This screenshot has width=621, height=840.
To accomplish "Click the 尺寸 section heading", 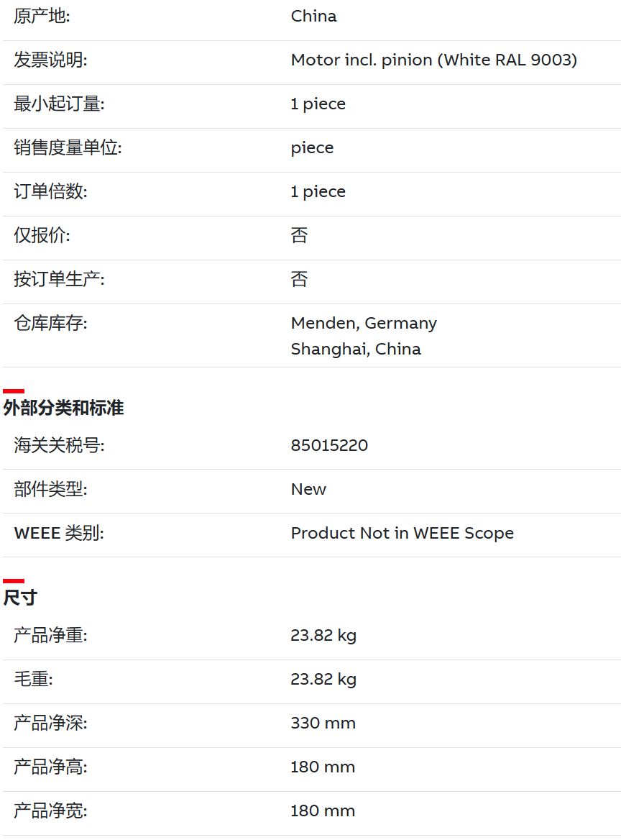I will (20, 598).
